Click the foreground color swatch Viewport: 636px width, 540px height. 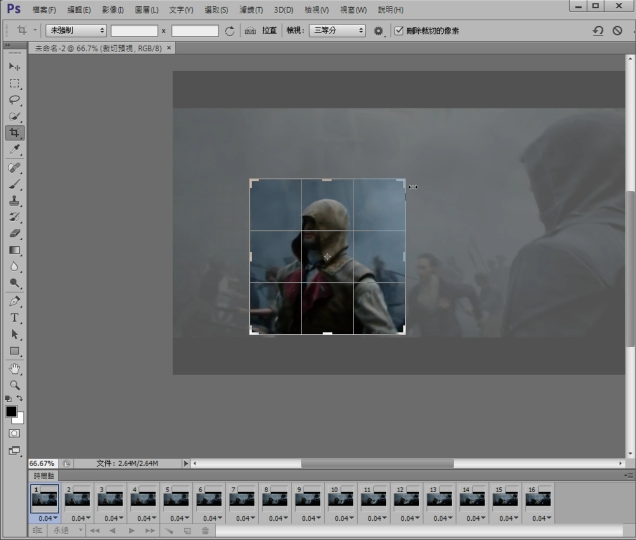pos(11,411)
